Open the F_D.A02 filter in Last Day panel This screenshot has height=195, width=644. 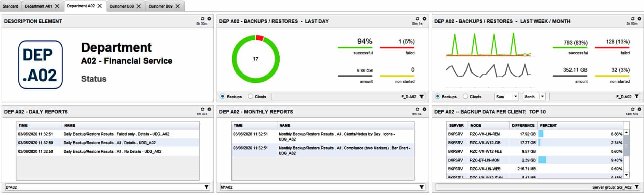pos(422,97)
